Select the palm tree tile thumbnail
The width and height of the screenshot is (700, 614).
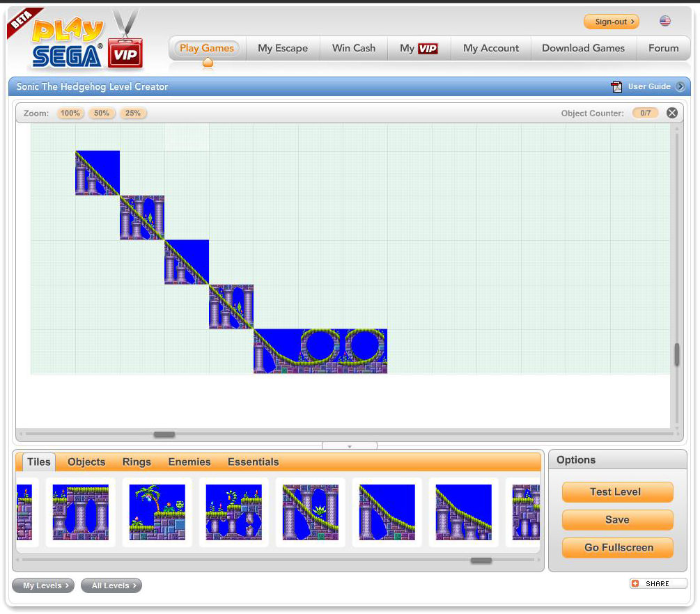[157, 512]
